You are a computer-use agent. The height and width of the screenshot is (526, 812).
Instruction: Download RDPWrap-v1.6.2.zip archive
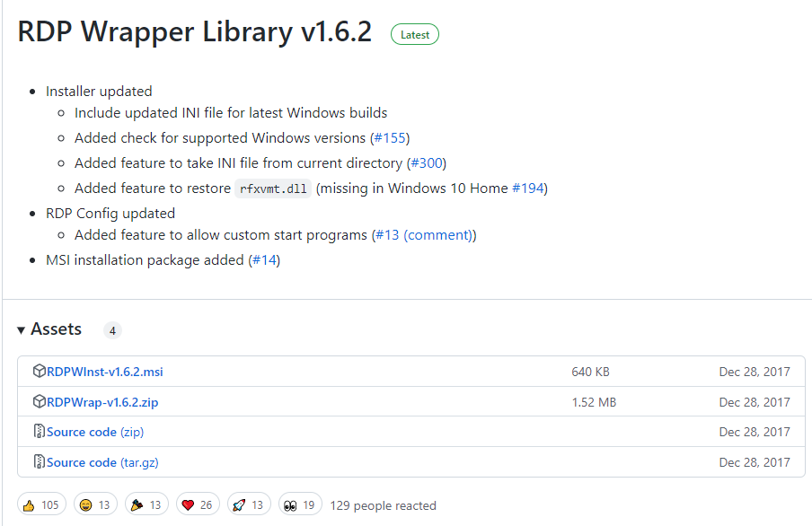102,402
